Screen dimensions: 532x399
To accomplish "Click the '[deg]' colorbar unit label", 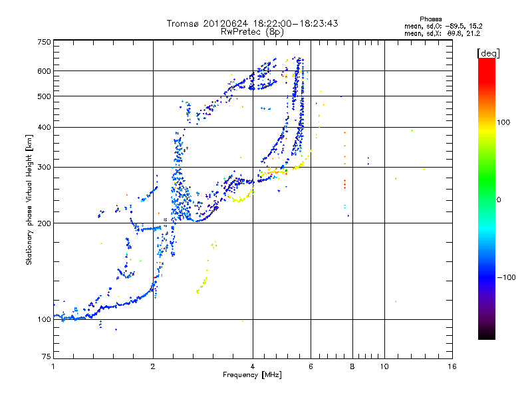I will pyautogui.click(x=488, y=53).
